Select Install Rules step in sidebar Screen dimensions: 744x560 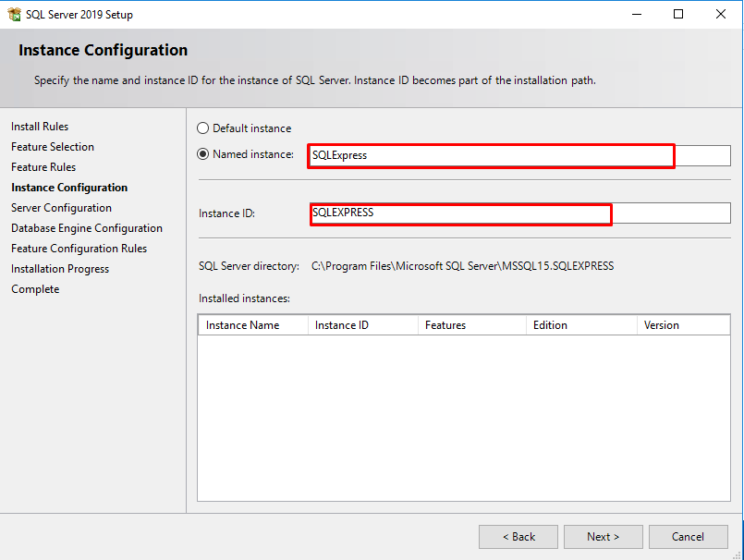[x=40, y=127]
